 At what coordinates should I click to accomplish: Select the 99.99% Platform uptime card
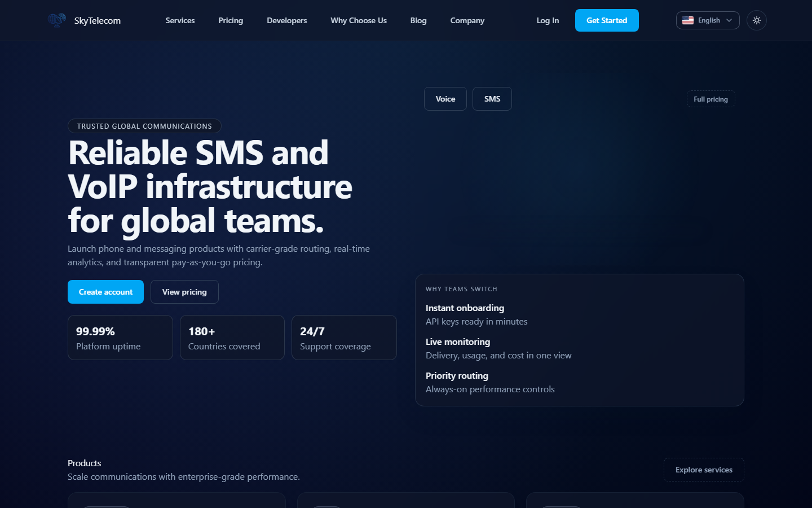[x=120, y=338]
